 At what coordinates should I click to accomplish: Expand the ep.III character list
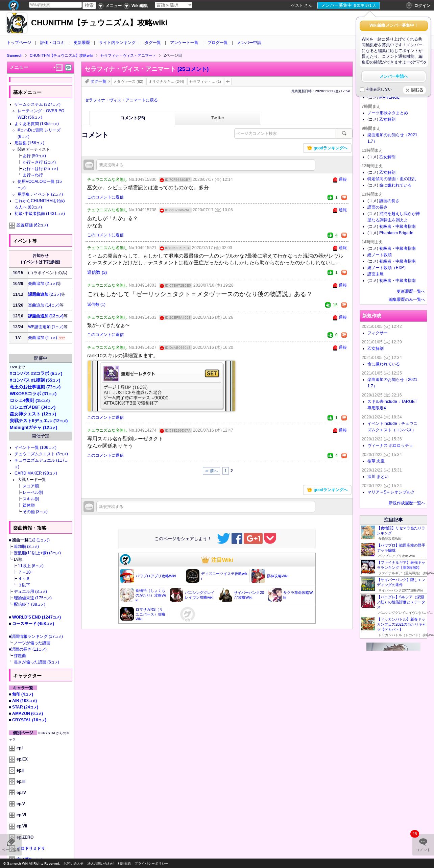12,782
